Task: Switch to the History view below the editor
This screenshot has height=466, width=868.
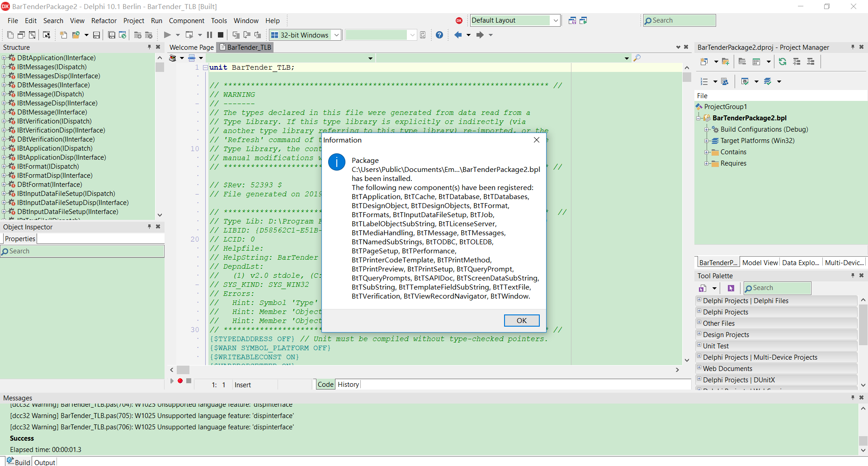Action: click(348, 384)
